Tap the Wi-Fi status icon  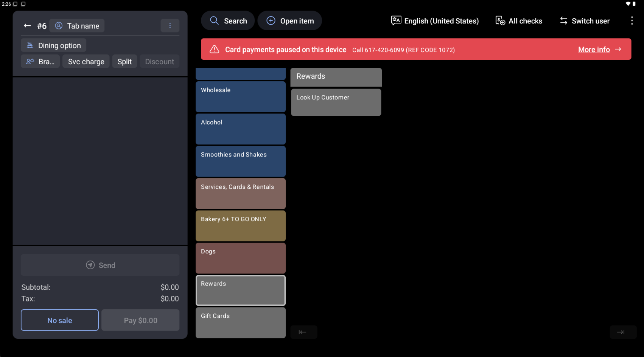[x=628, y=4]
